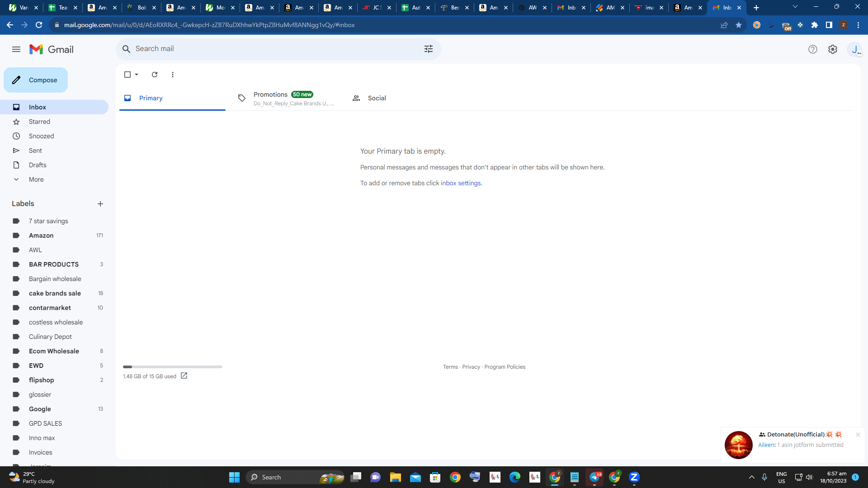This screenshot has height=488, width=868.
Task: Open the contarmarket label
Action: [54, 308]
